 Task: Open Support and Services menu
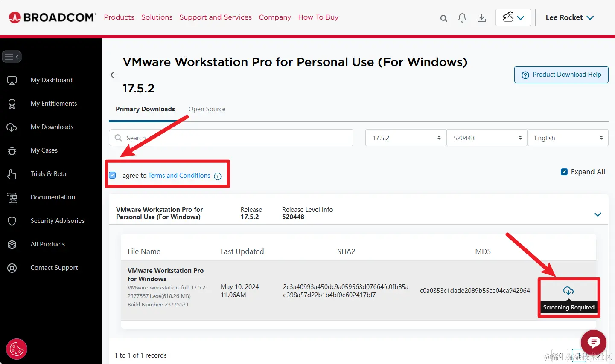[216, 17]
